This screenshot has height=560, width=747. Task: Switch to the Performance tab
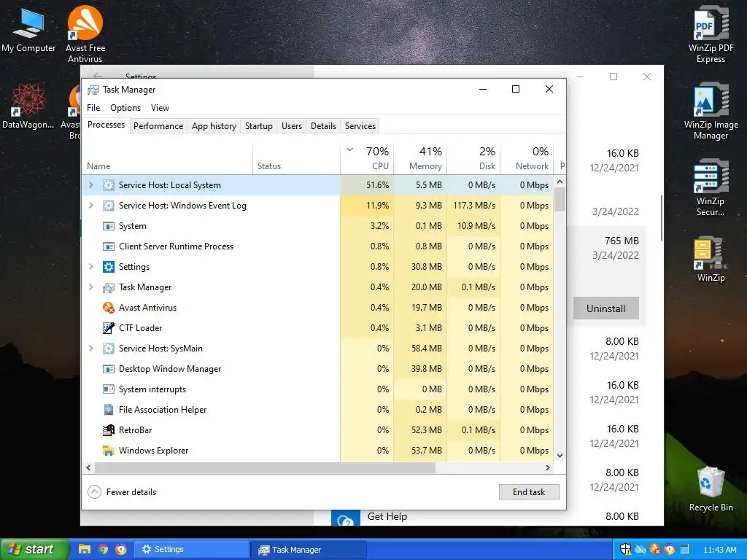[158, 126]
